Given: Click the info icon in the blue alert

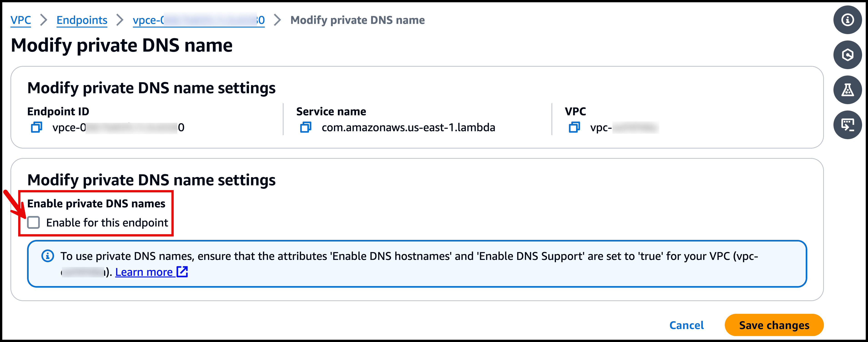Looking at the screenshot, I should [48, 256].
